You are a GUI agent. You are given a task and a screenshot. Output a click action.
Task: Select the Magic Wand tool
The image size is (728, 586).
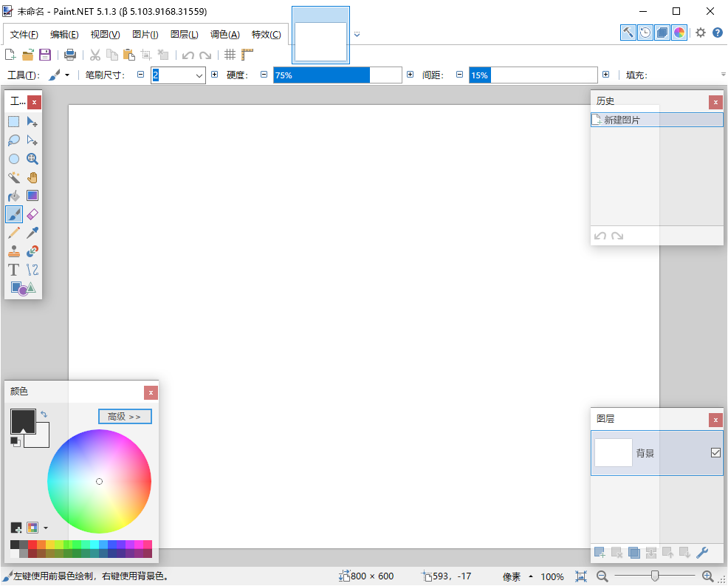click(13, 177)
